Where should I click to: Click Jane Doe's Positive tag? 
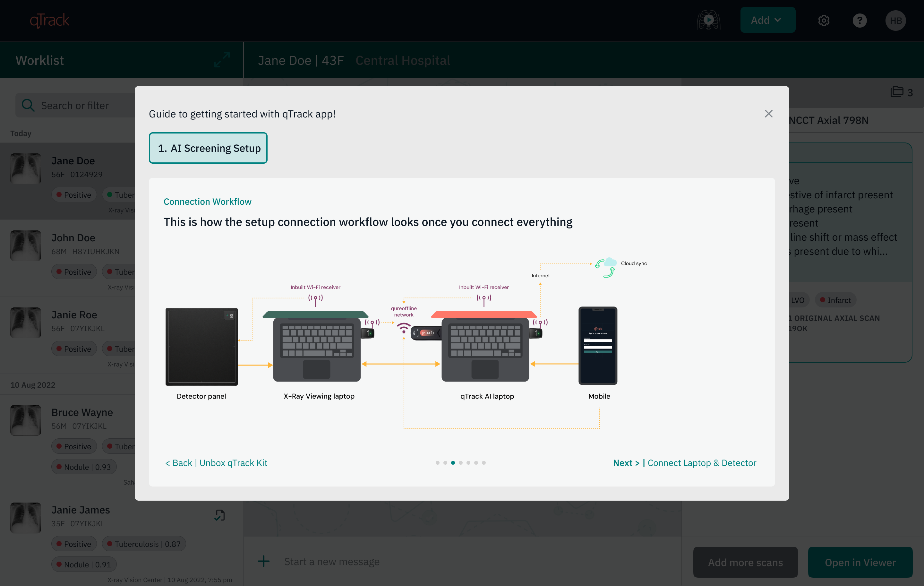click(74, 195)
